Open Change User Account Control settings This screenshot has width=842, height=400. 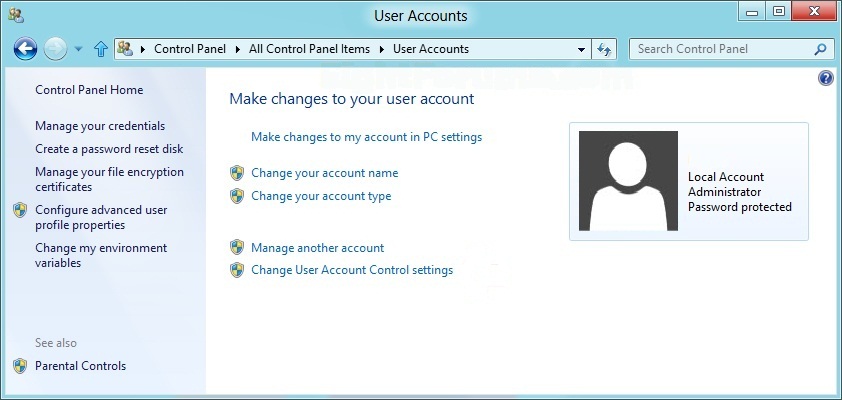point(352,270)
